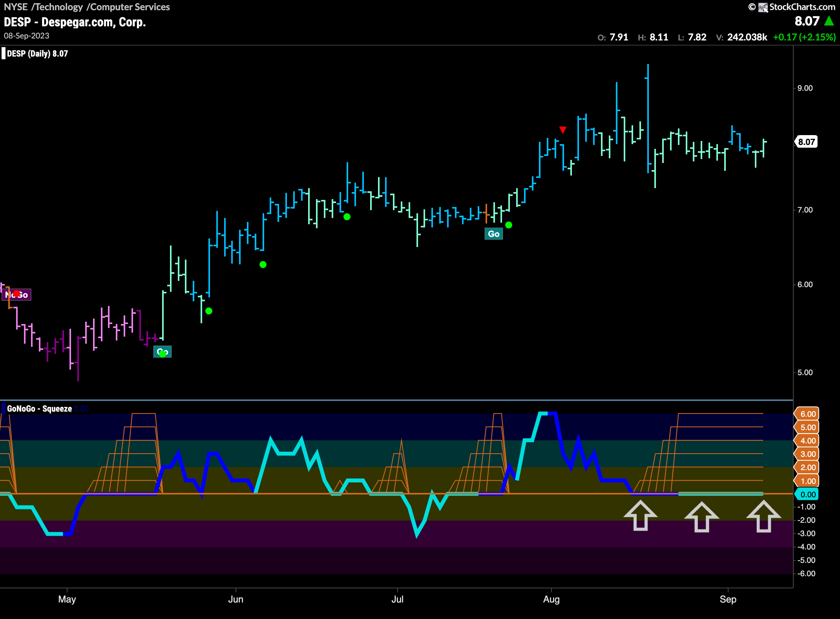Click the -6.00 oscillator axis label
Screen dimensions: 840x619
coord(806,573)
